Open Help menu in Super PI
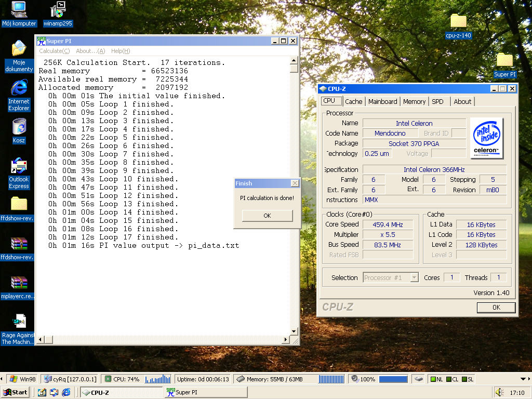Screen dimensions: 532x399 pyautogui.click(x=121, y=51)
